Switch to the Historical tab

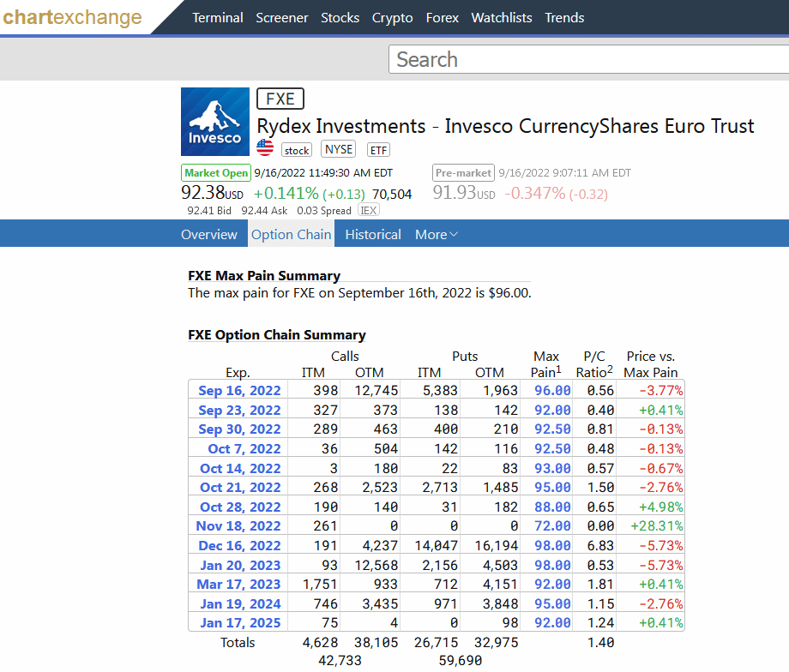click(x=373, y=234)
